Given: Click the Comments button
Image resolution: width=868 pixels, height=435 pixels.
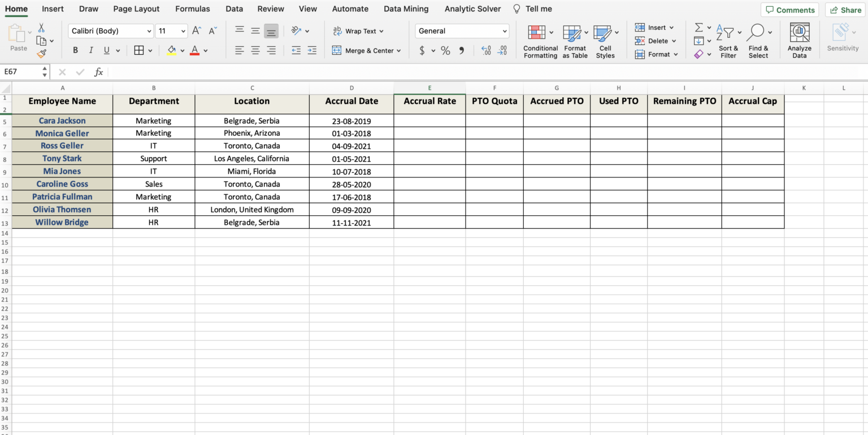Looking at the screenshot, I should [789, 10].
